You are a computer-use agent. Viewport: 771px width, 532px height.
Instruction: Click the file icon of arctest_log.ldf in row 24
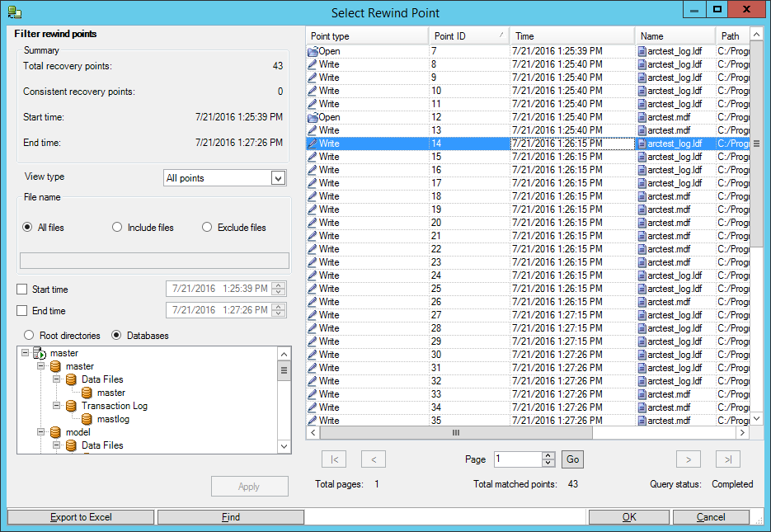click(642, 275)
